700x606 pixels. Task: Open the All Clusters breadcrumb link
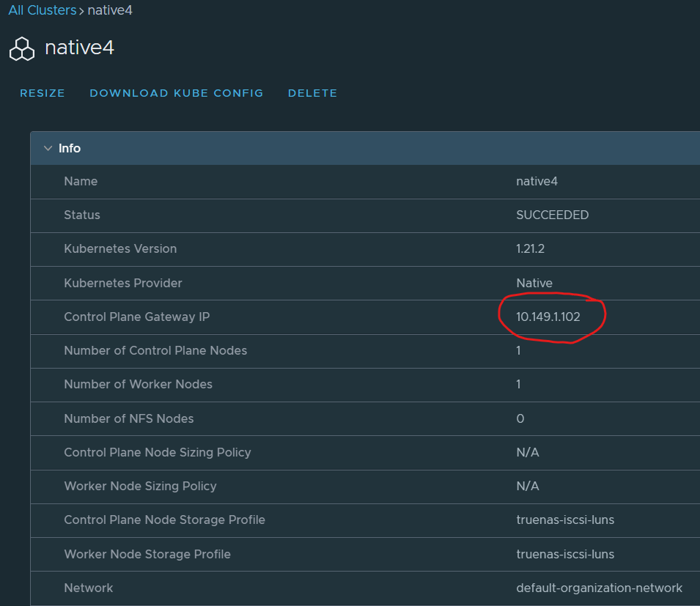tap(42, 10)
